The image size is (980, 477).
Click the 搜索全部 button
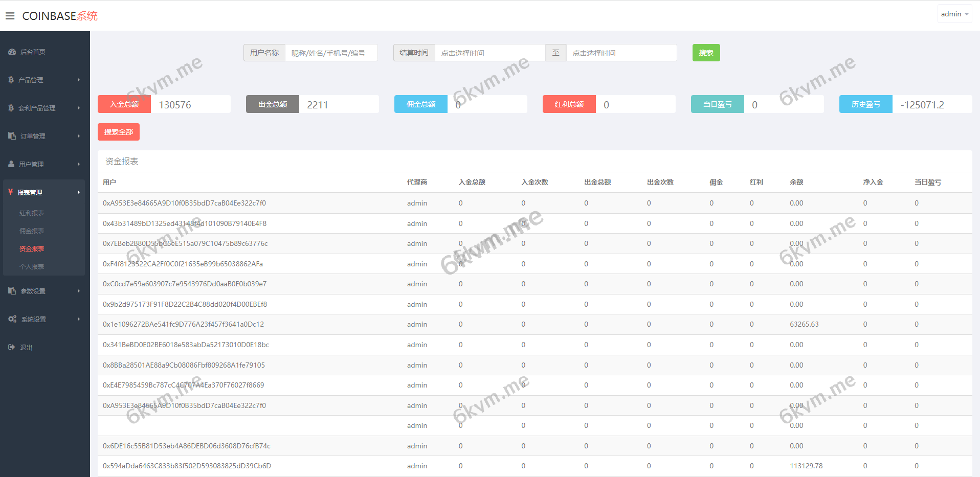pos(118,131)
